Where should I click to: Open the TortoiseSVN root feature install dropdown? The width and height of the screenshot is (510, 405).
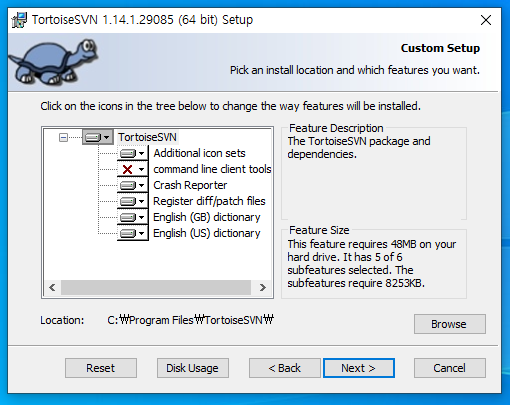coord(98,137)
